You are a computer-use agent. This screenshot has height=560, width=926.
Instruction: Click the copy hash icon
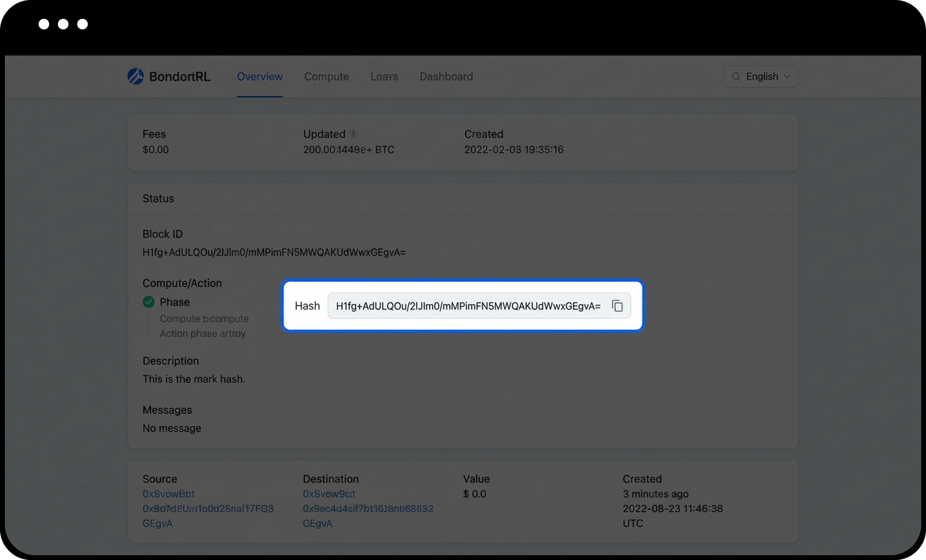(617, 306)
